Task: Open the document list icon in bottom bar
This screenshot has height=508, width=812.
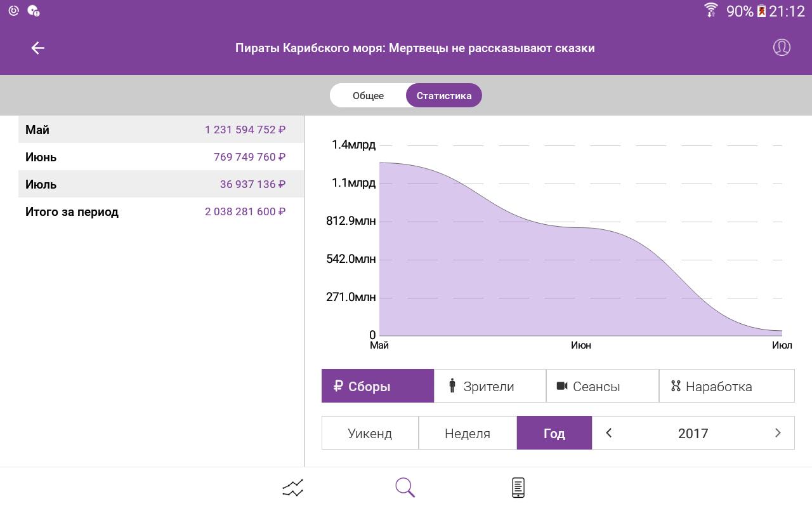Action: pos(518,488)
